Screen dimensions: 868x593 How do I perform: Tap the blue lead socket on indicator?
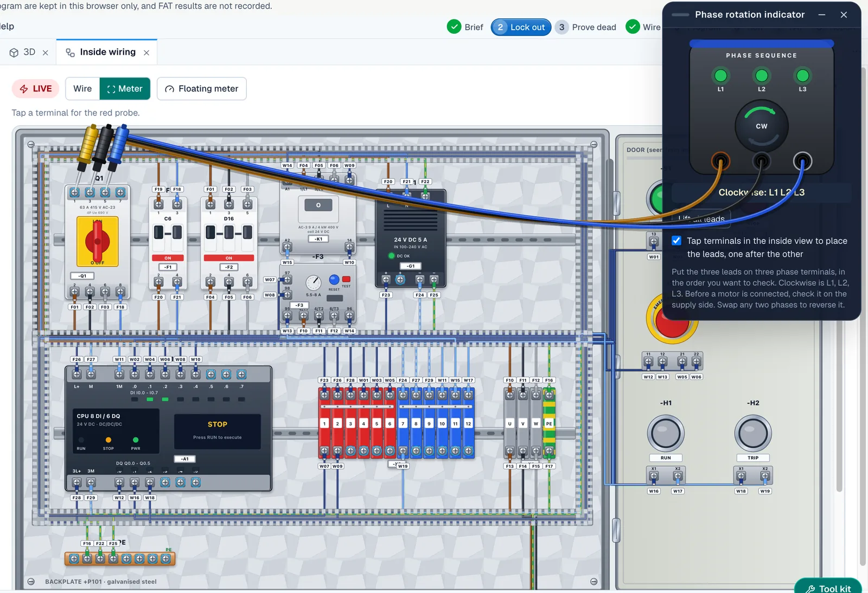802,161
